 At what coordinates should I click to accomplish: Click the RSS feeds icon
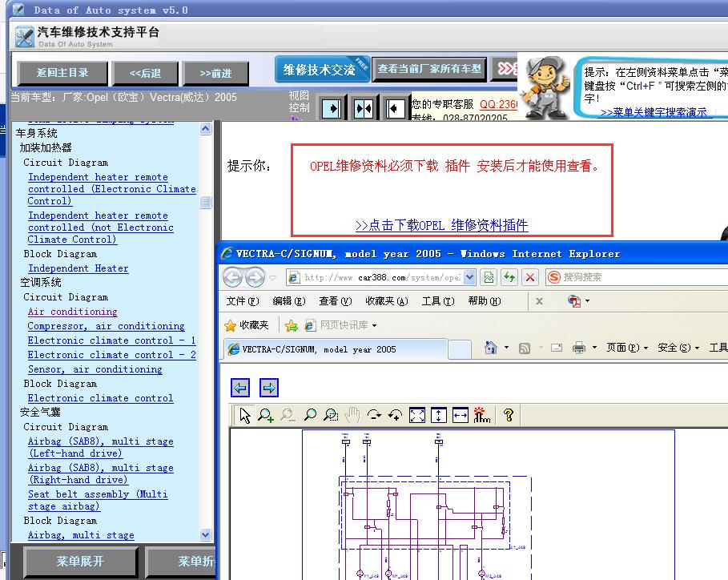[x=525, y=348]
